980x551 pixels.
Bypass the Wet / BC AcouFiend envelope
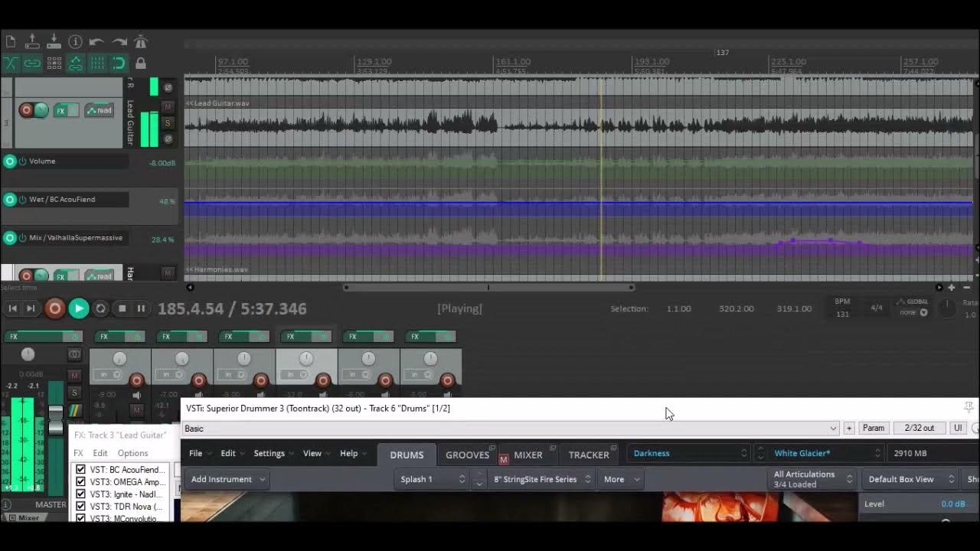click(23, 200)
